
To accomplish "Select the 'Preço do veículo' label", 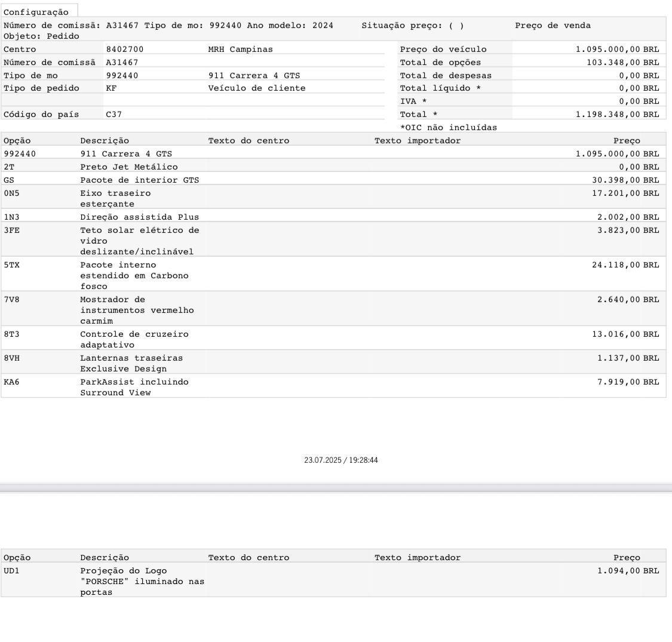I will pyautogui.click(x=443, y=50).
